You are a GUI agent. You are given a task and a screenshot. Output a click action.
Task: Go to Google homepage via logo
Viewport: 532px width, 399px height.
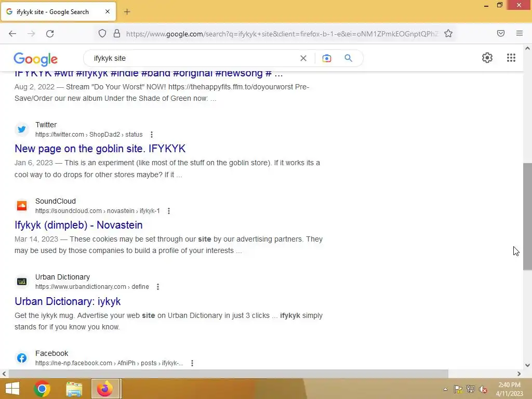click(x=36, y=59)
